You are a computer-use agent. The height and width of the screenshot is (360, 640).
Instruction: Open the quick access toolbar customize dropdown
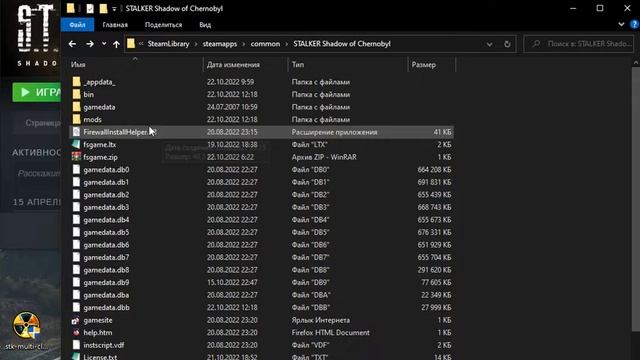114,9
